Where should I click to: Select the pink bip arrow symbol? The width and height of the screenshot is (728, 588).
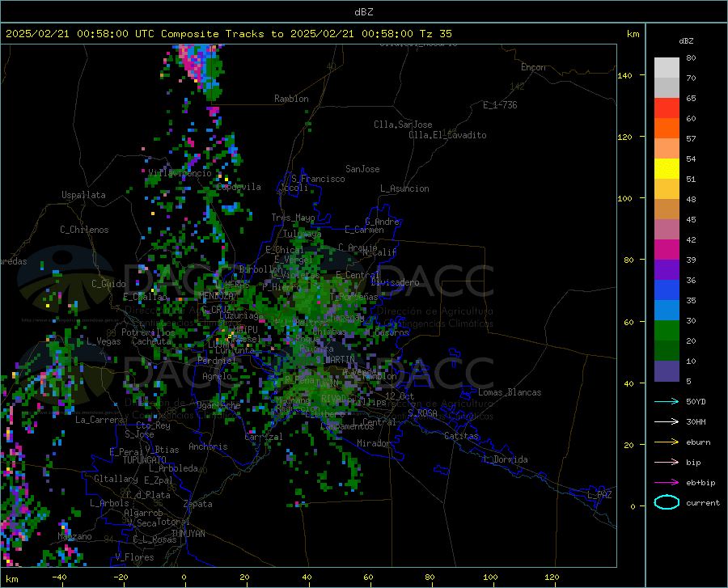[667, 463]
